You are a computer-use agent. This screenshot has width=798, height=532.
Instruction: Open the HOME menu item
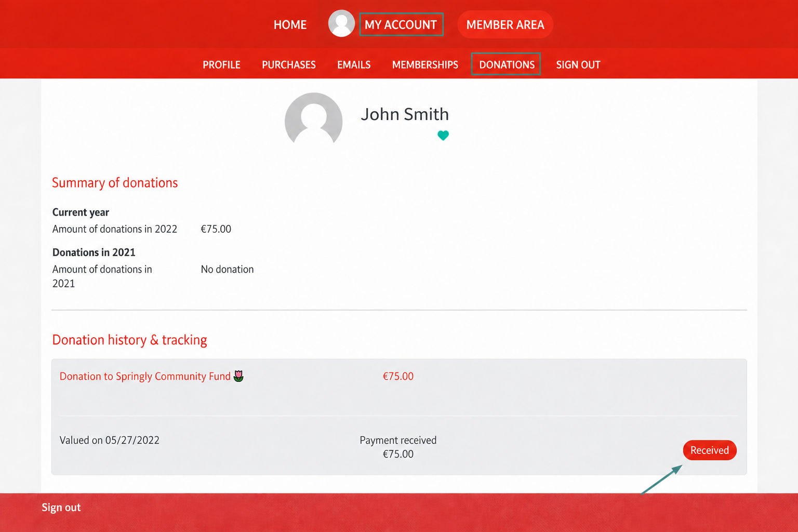click(x=290, y=24)
